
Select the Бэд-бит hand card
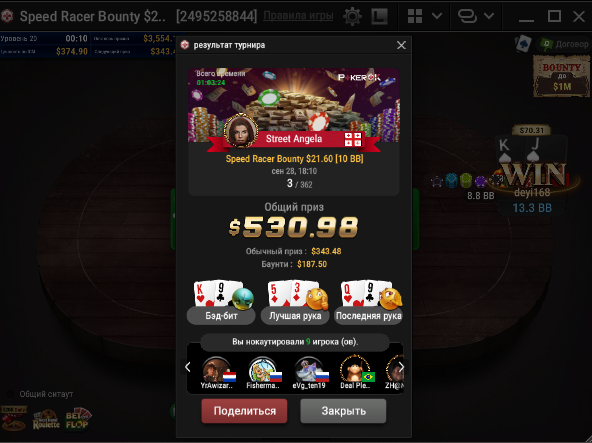[221, 302]
